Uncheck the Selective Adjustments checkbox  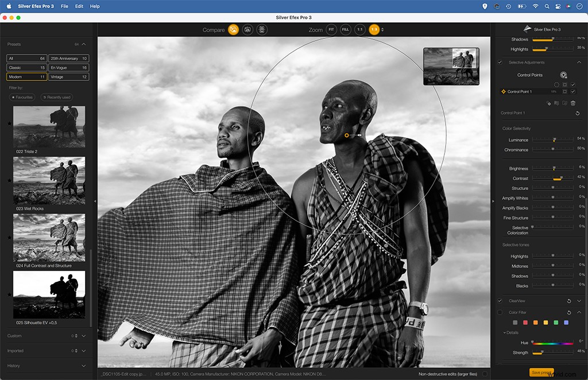[x=500, y=63]
